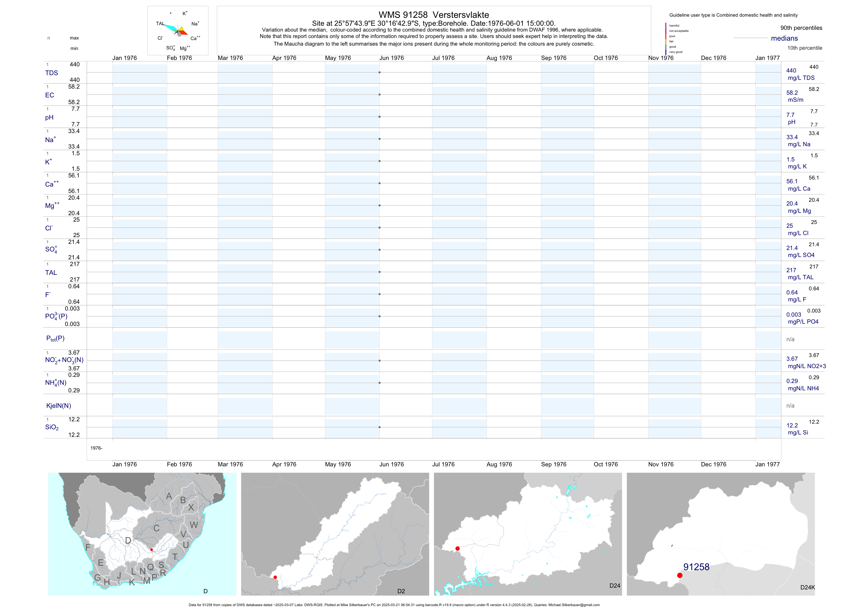Click the South Africa drainage regions map

click(142, 534)
